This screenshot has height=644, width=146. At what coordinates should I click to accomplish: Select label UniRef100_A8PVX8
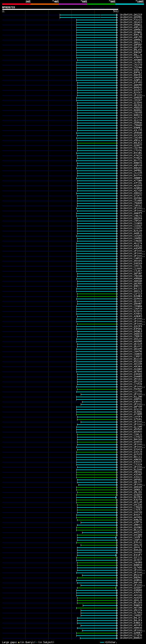point(131,165)
